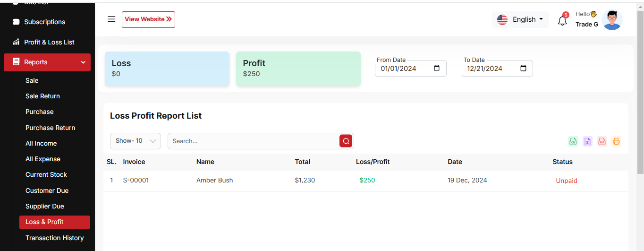Click the user profile avatar
Viewport: 644px width, 251px height.
click(x=612, y=20)
